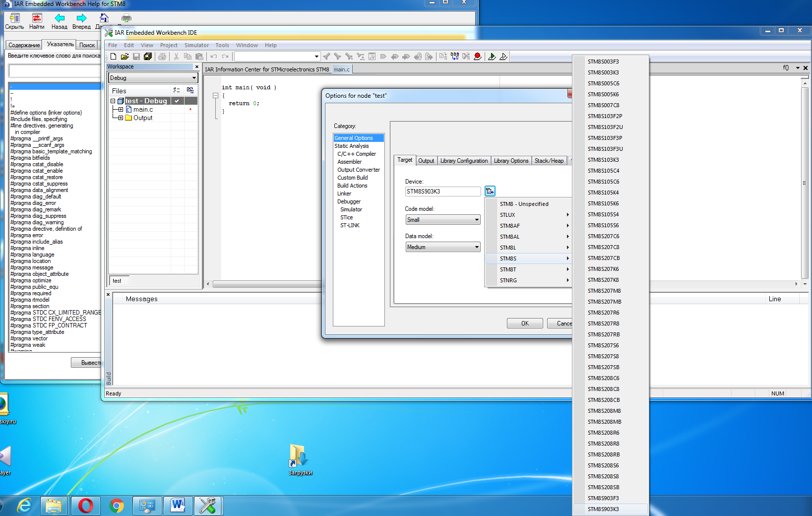812x516 pixels.
Task: Click Print icon in Help window
Action: [x=126, y=19]
